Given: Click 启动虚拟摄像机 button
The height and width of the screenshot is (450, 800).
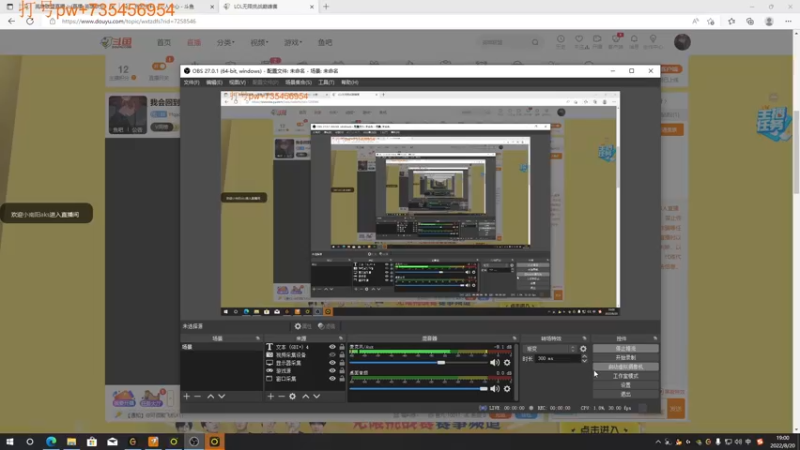Looking at the screenshot, I should (x=626, y=367).
